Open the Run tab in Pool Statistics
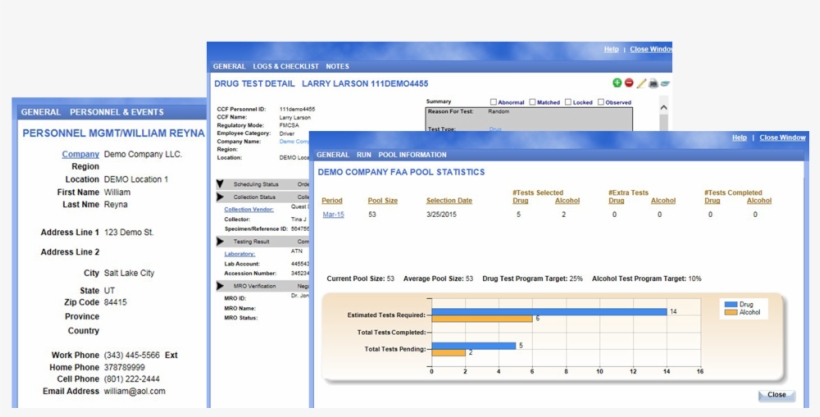 pyautogui.click(x=364, y=155)
